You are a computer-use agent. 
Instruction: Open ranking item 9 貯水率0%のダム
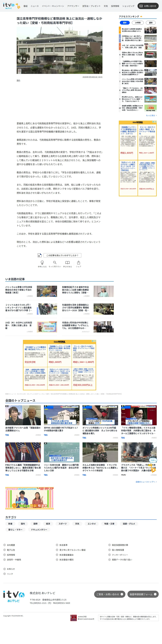[x=138, y=99]
